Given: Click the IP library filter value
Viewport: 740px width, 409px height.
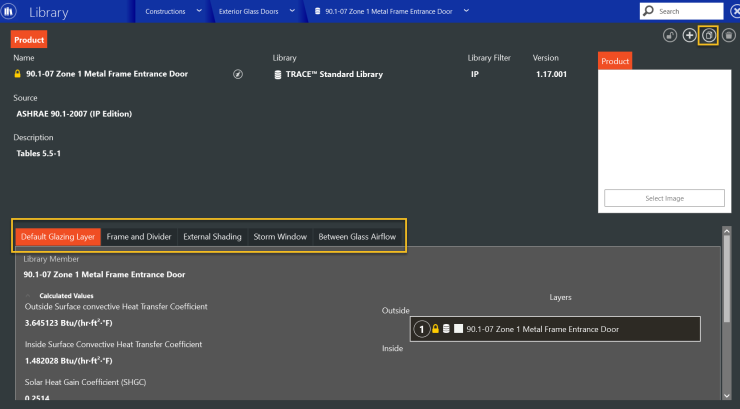Looking at the screenshot, I should coord(474,74).
